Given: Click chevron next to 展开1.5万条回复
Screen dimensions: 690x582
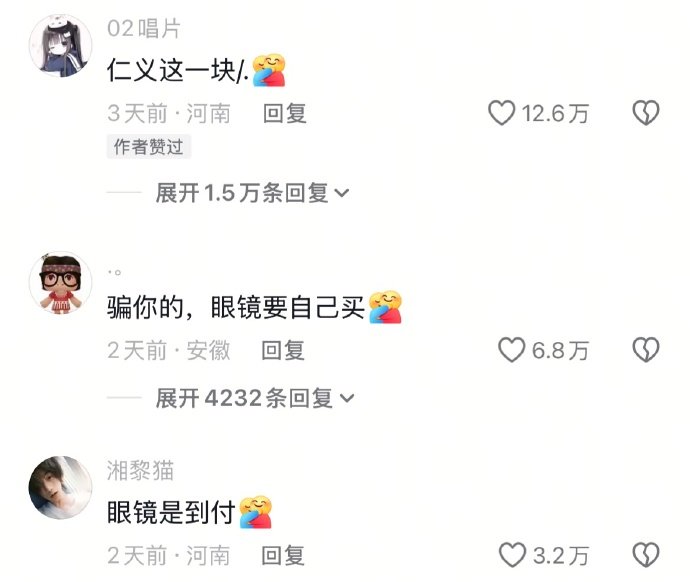Looking at the screenshot, I should tap(342, 193).
